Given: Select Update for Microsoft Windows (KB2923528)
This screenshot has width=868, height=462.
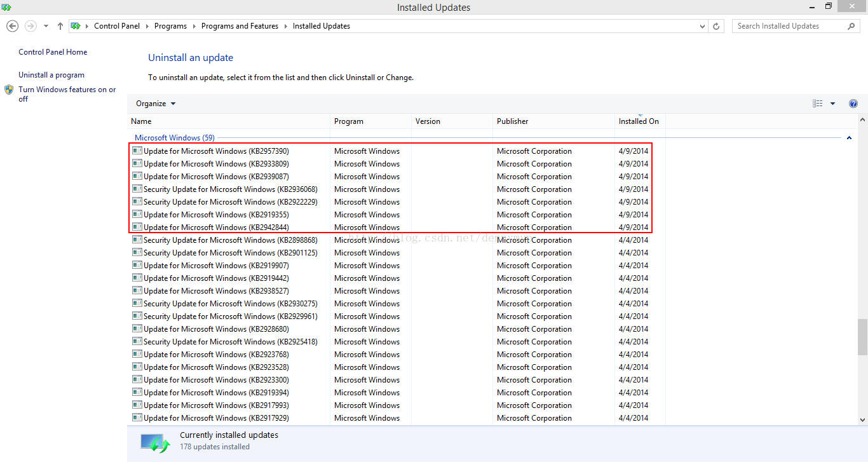Looking at the screenshot, I should point(216,367).
